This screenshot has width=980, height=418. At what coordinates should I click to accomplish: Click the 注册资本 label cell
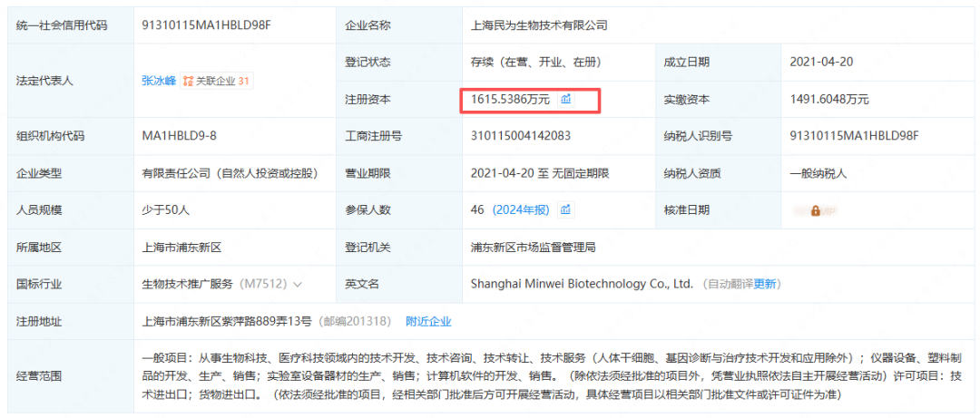pyautogui.click(x=398, y=99)
